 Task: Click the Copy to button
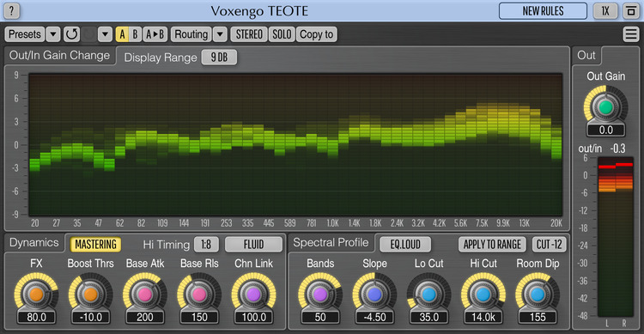point(317,34)
